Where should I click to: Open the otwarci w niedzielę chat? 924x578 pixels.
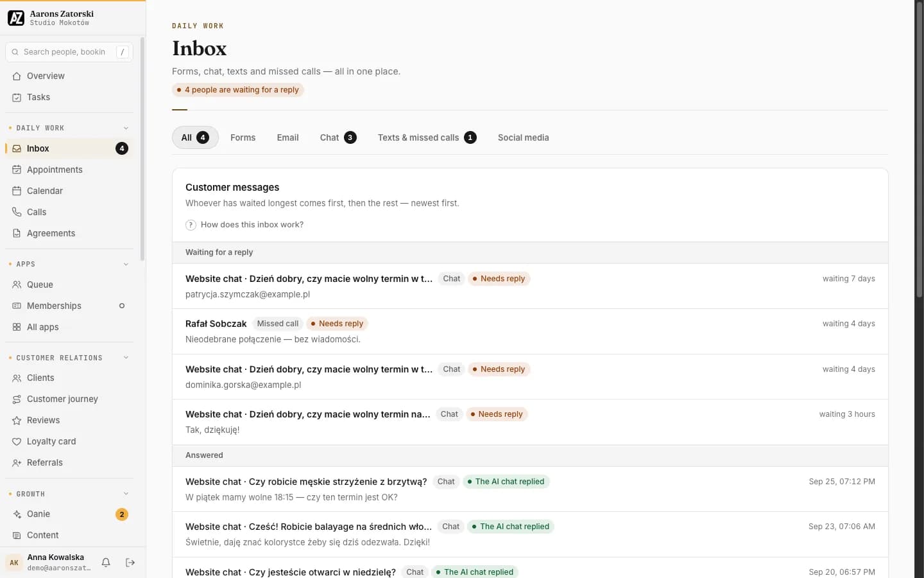click(x=530, y=569)
